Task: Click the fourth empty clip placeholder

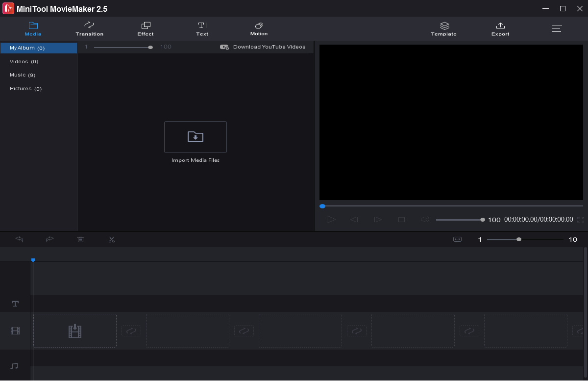Action: (x=413, y=331)
